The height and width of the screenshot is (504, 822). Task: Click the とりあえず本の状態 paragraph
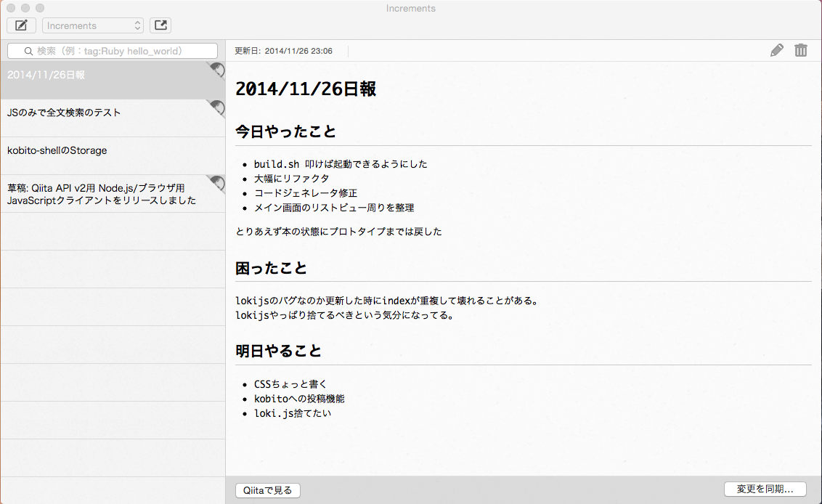[x=338, y=231]
